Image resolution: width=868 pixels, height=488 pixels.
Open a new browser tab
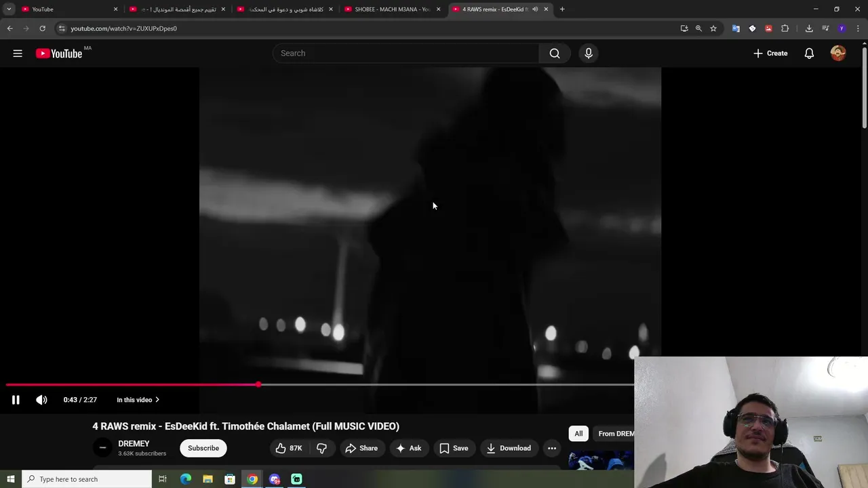pyautogui.click(x=562, y=9)
